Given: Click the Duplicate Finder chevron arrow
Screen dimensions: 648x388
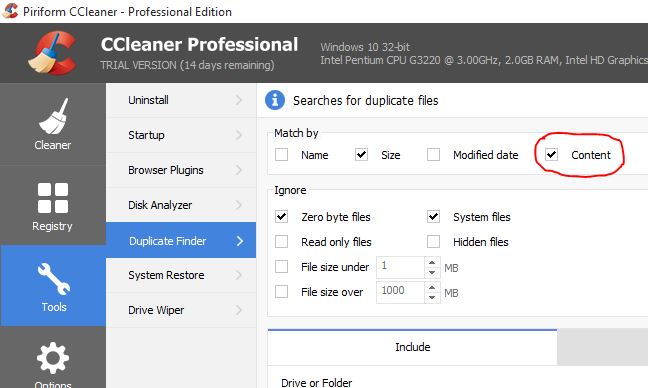Looking at the screenshot, I should 240,241.
